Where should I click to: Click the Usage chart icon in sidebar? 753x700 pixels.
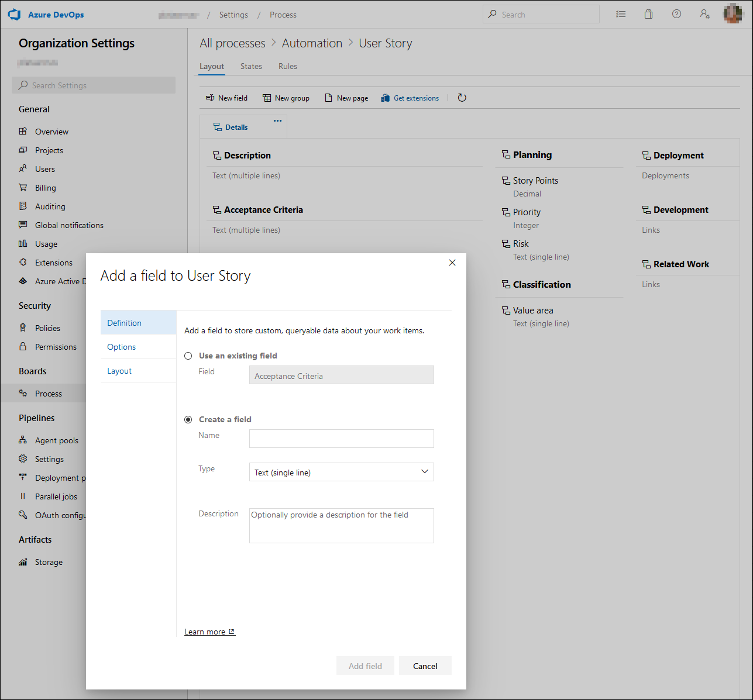click(x=23, y=243)
